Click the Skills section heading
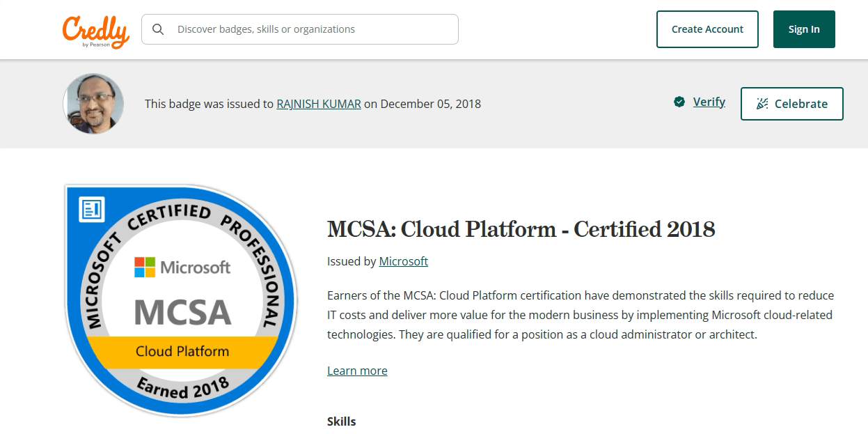The height and width of the screenshot is (434, 868). click(341, 421)
